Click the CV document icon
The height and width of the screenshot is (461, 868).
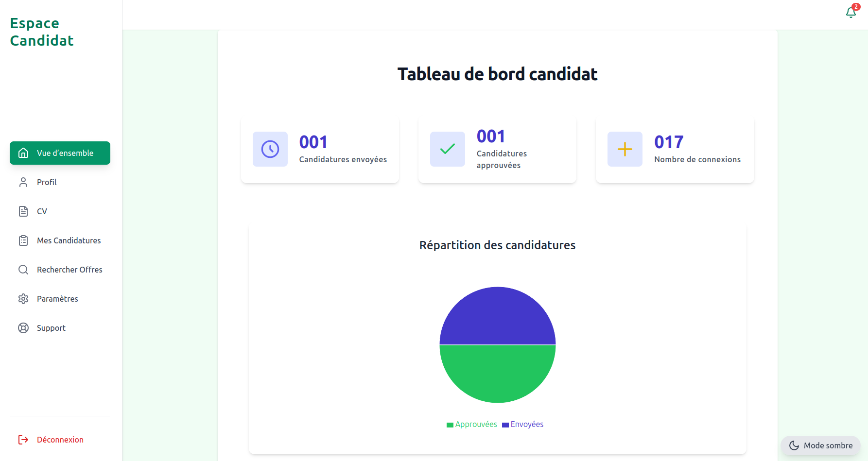(x=23, y=211)
